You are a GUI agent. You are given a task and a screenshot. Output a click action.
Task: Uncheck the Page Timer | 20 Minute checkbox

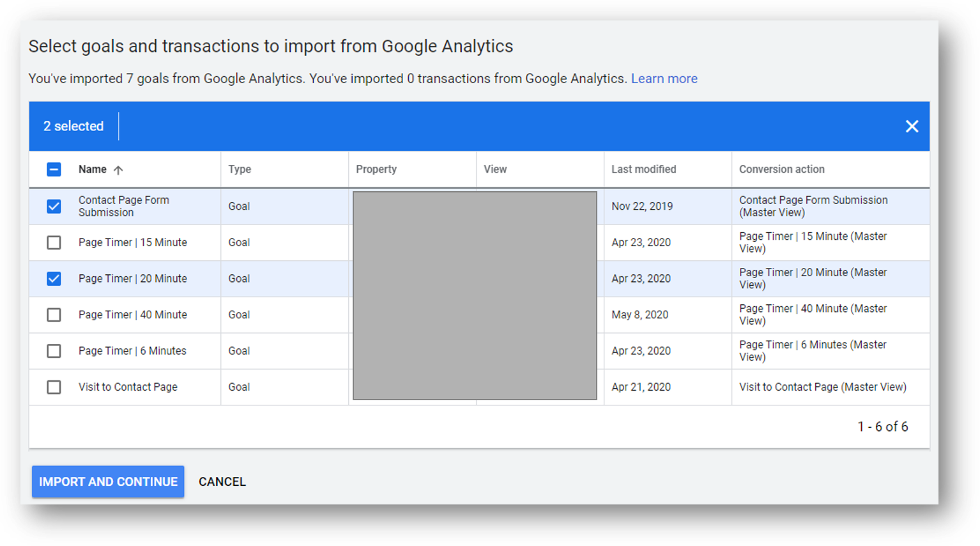(x=54, y=279)
